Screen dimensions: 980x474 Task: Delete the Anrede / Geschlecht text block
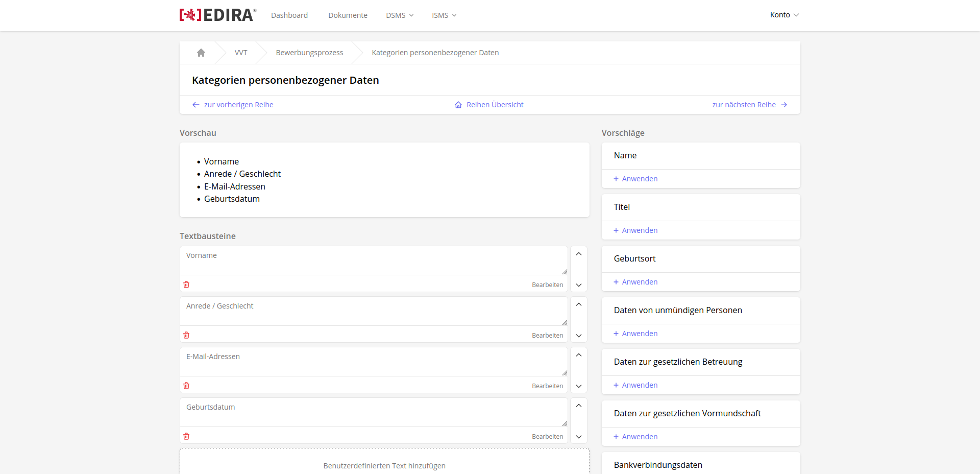[x=186, y=335]
